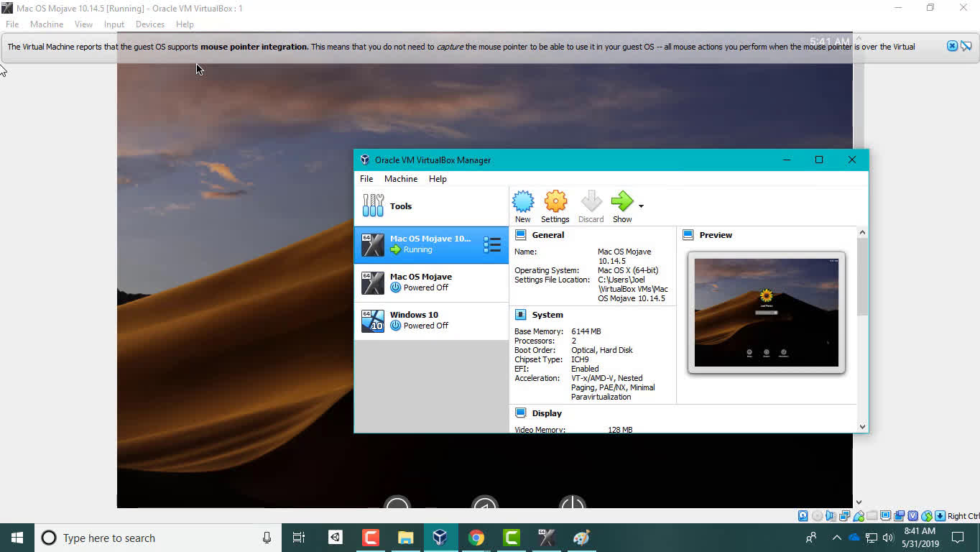The image size is (980, 552).
Task: Select the Windows 10 virtual machine
Action: (431, 321)
